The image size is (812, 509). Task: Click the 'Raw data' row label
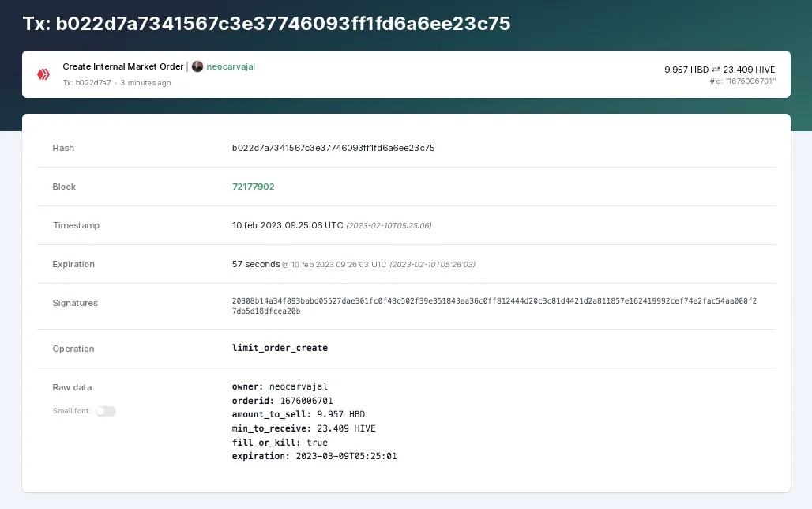click(x=72, y=387)
